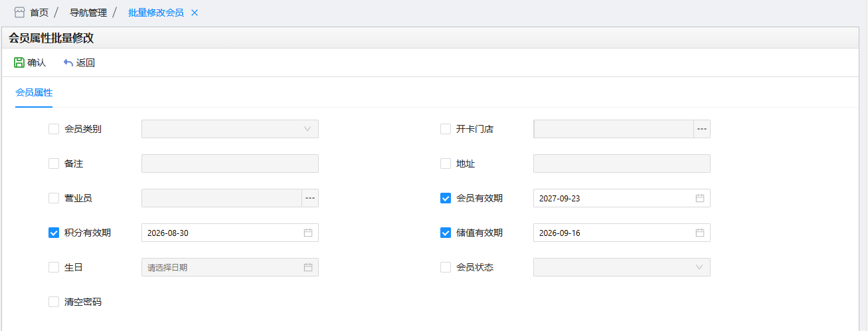Image resolution: width=868 pixels, height=331 pixels.
Task: Open calendar icon for 积分有效期
Action: (x=307, y=233)
